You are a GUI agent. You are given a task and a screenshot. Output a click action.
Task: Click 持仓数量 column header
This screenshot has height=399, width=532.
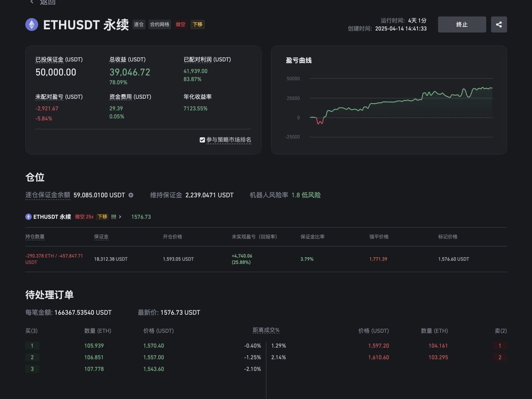35,237
